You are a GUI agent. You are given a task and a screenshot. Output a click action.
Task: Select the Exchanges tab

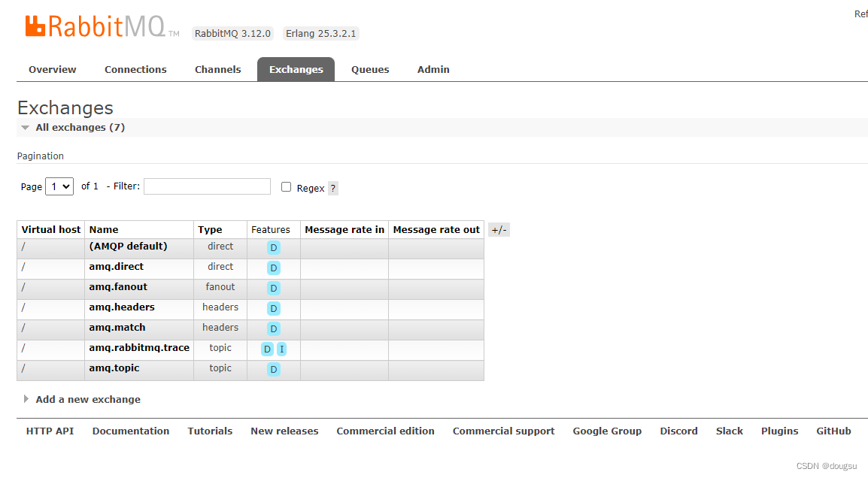(x=296, y=70)
